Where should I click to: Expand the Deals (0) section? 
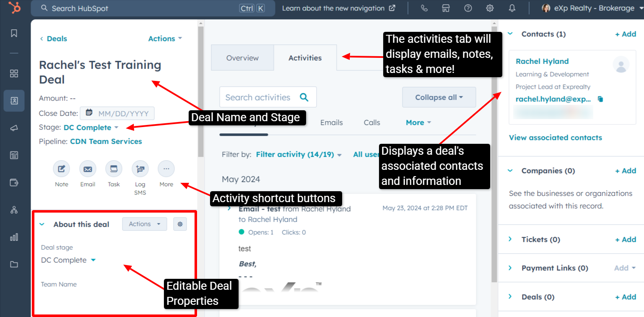coord(510,296)
